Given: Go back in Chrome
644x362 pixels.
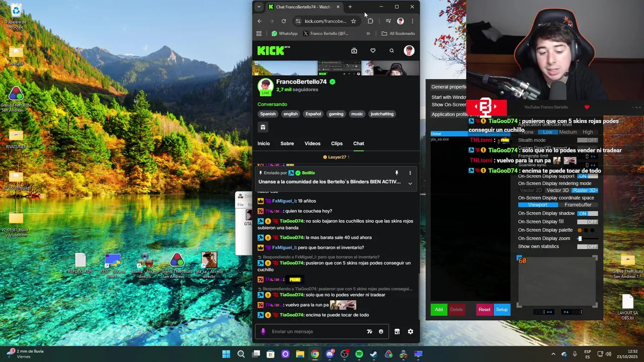Looking at the screenshot, I should tap(260, 21).
